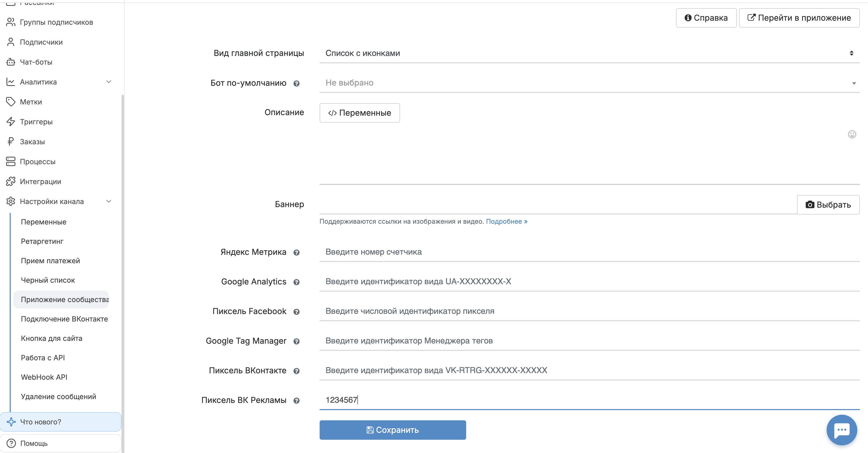Image resolution: width=868 pixels, height=453 pixels.
Task: Click the Выбрать banner button
Action: click(x=828, y=205)
